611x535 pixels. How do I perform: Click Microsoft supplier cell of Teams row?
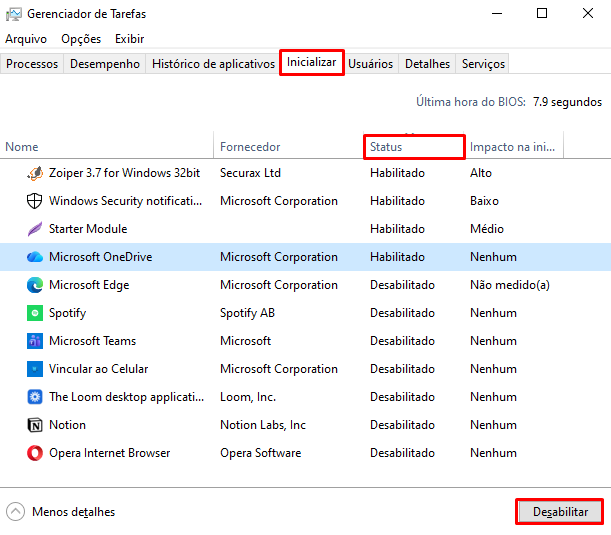coord(245,341)
